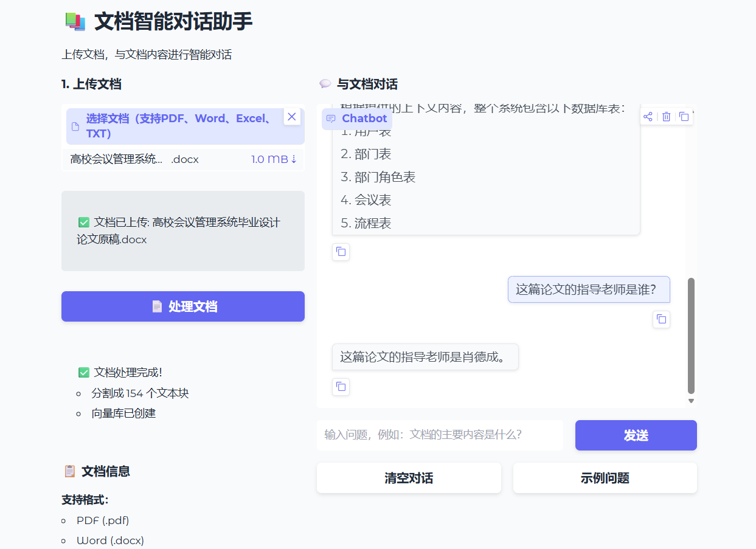
Task: Click the chat panel scrollbar
Action: click(x=691, y=334)
